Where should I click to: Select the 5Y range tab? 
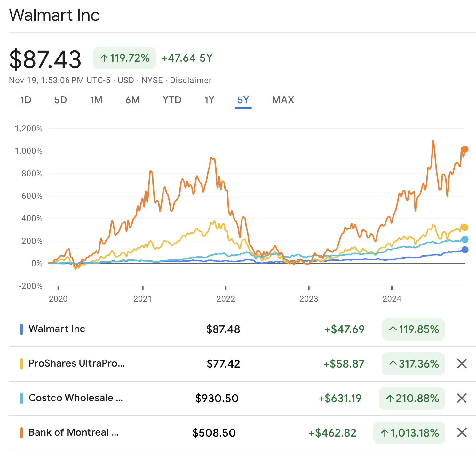(x=243, y=100)
